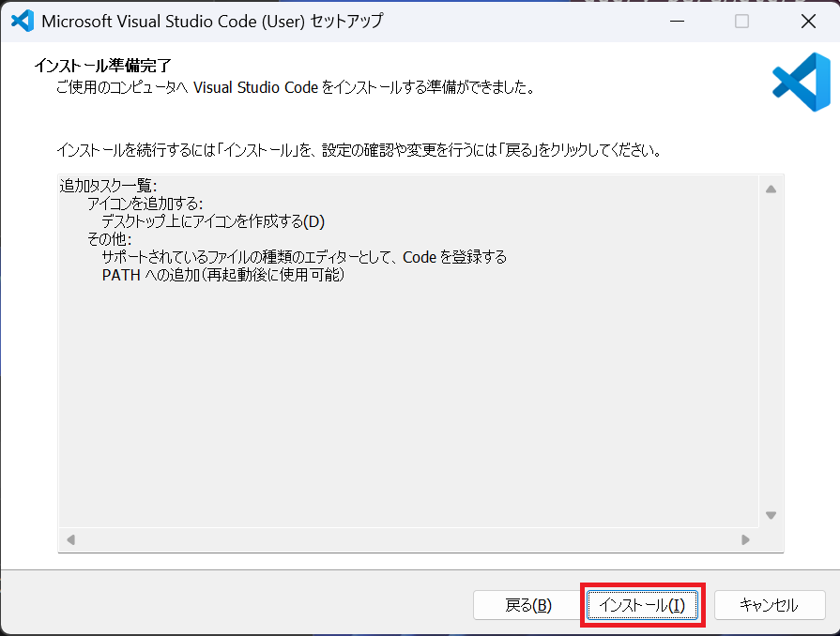Viewport: 840px width, 636px height.
Task: Cancel setup with キャンセル button
Action: (769, 605)
